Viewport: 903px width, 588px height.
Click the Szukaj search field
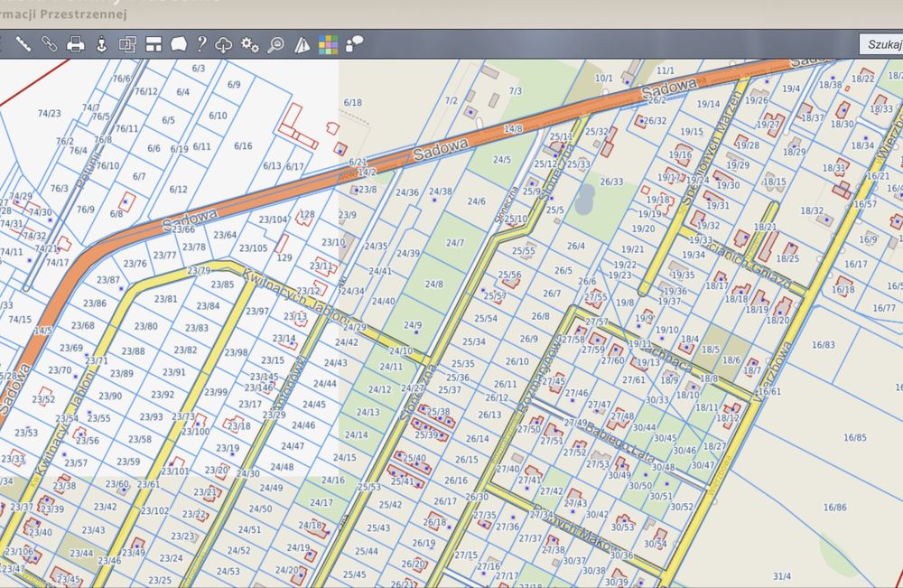pyautogui.click(x=881, y=44)
